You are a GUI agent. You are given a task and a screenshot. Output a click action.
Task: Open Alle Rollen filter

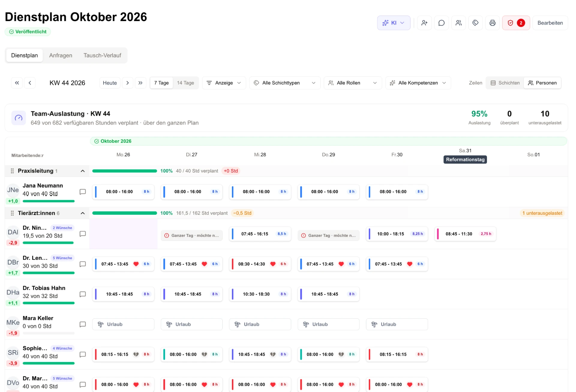[352, 83]
